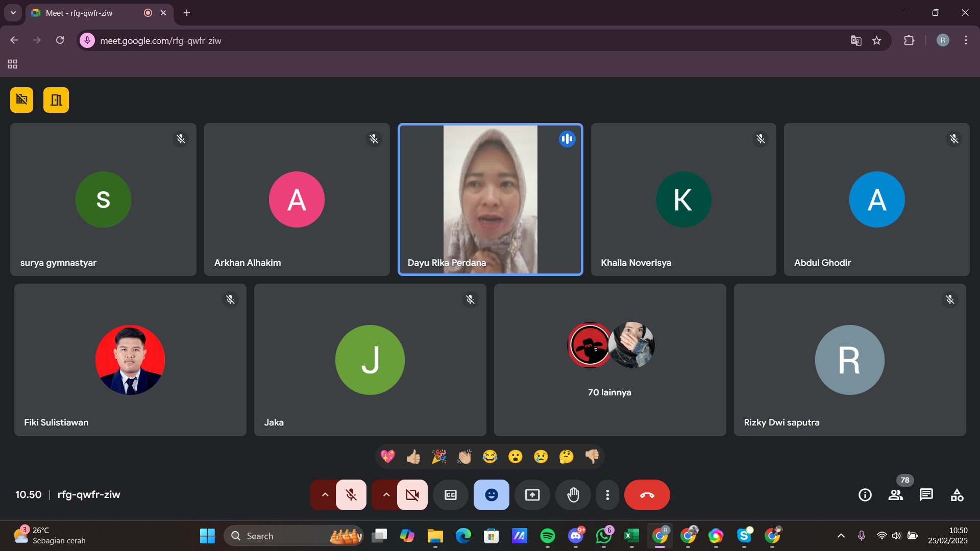Open the in-call chat messages
980x551 pixels.
pyautogui.click(x=926, y=495)
